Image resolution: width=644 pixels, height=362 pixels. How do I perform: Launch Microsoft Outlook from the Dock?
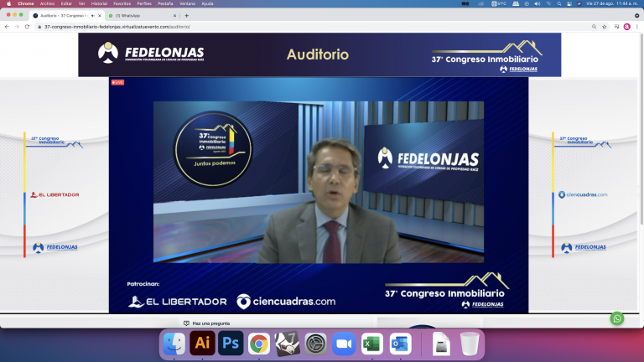(x=401, y=344)
